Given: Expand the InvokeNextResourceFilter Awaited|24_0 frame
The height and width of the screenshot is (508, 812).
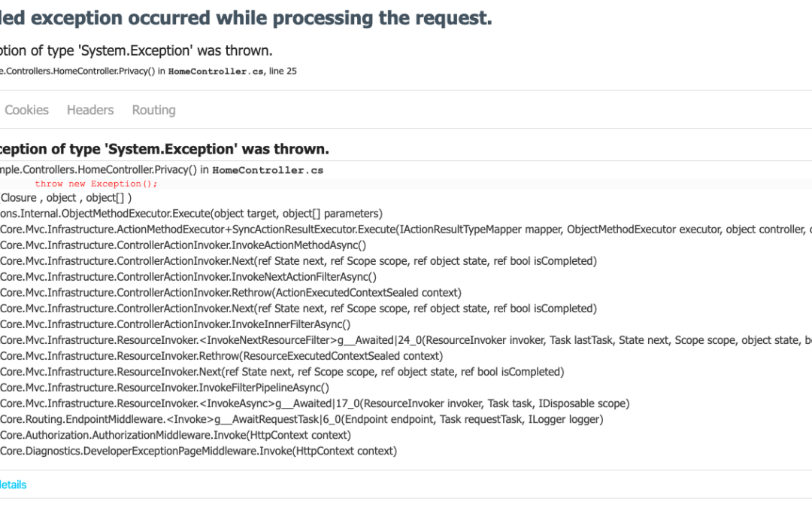Looking at the screenshot, I should (301, 340).
